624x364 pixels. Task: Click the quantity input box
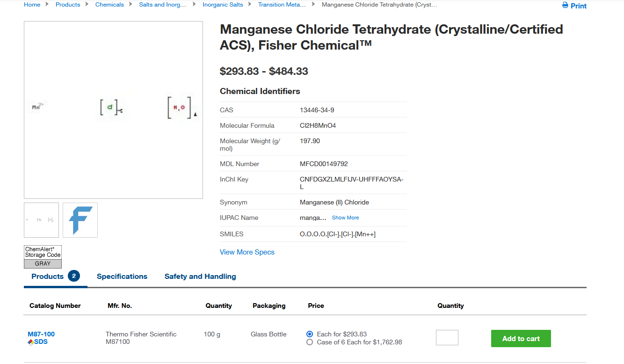tap(447, 338)
